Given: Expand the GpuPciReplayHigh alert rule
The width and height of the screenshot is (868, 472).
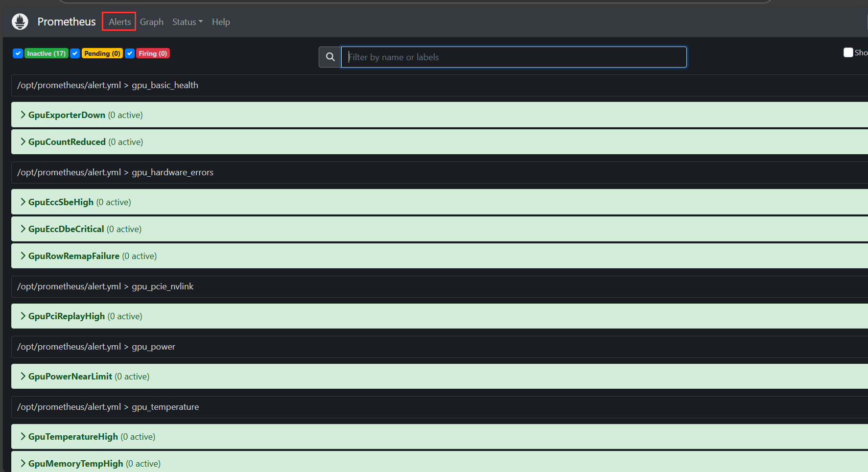Looking at the screenshot, I should click(x=66, y=316).
